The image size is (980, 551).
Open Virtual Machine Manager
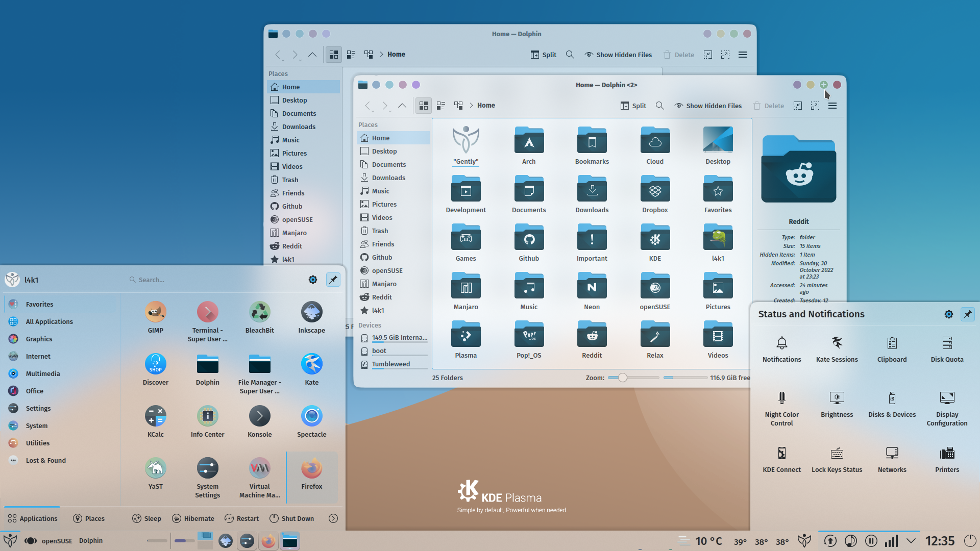tap(260, 478)
